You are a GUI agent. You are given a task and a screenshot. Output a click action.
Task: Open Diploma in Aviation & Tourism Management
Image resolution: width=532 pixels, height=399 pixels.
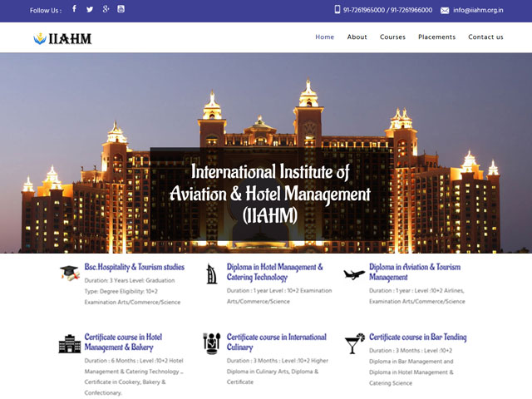pos(415,272)
